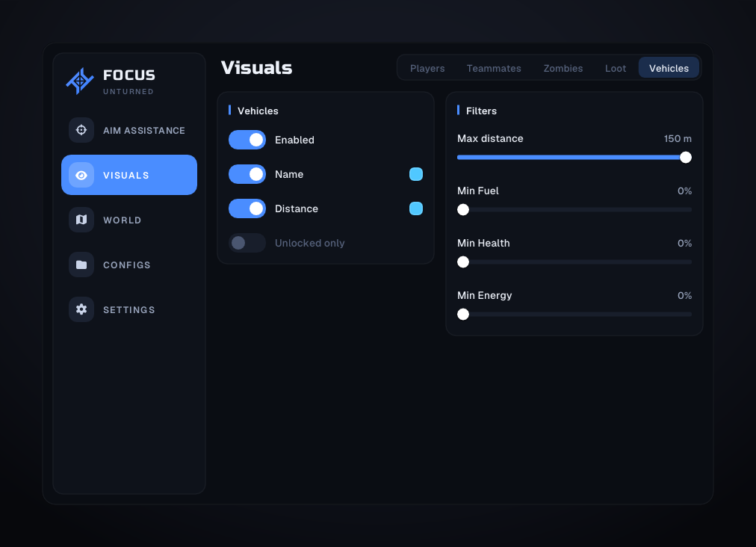The image size is (756, 547).
Task: Disable the vehicles Enabled toggle
Action: pyautogui.click(x=247, y=140)
